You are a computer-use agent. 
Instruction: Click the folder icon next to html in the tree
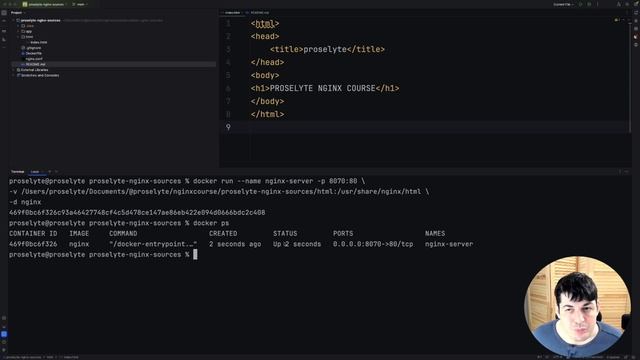pyautogui.click(x=23, y=37)
